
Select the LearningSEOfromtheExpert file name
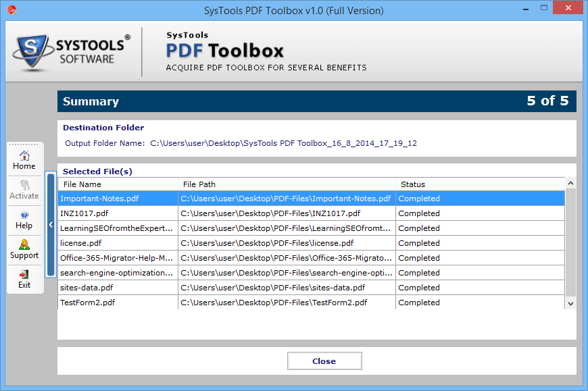point(116,228)
